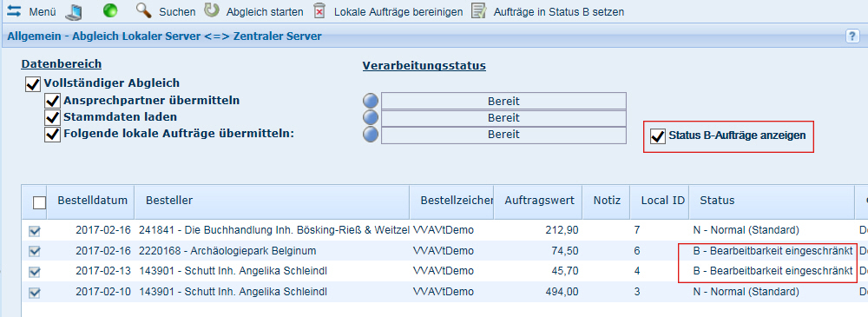Click Auftragswert 494,00 cell
The image size is (868, 317).
(562, 292)
